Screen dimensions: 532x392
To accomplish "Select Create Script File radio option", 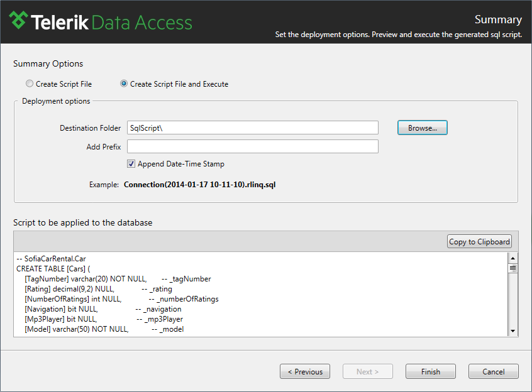I will pyautogui.click(x=30, y=84).
